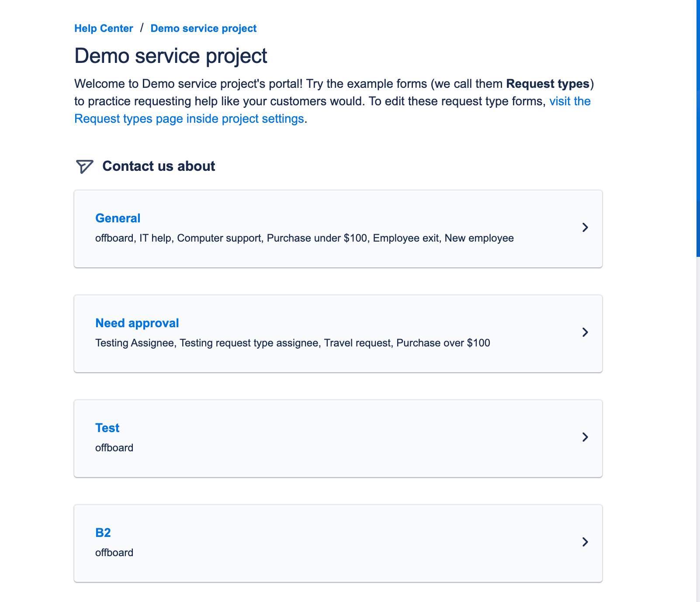Viewport: 700px width, 602px height.
Task: Navigate to Help Center breadcrumb
Action: point(104,28)
